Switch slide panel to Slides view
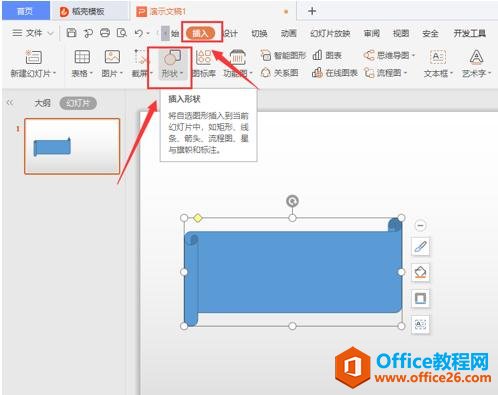The image size is (498, 395). click(x=78, y=103)
